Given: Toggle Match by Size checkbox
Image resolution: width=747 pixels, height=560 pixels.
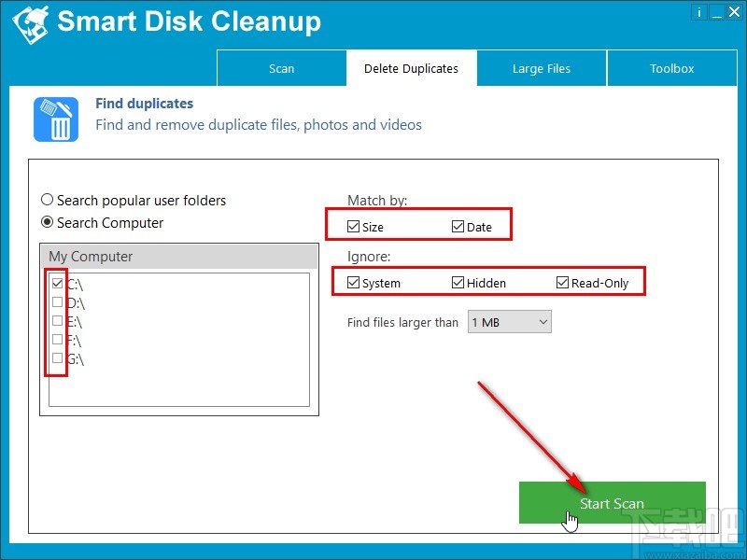Looking at the screenshot, I should point(353,226).
